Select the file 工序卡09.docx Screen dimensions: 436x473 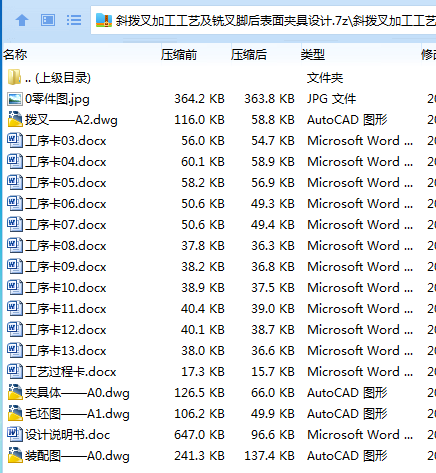tap(66, 267)
